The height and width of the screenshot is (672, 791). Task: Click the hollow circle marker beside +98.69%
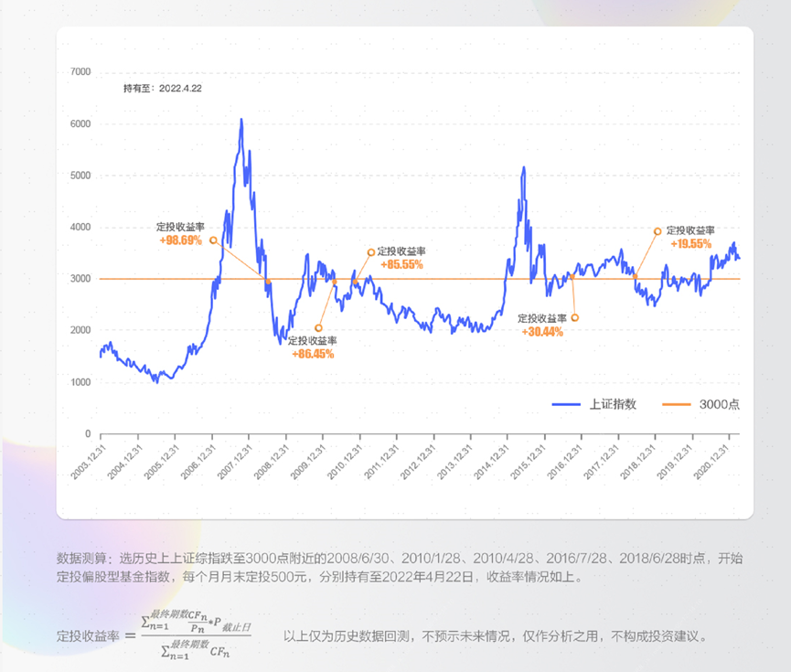pyautogui.click(x=213, y=240)
